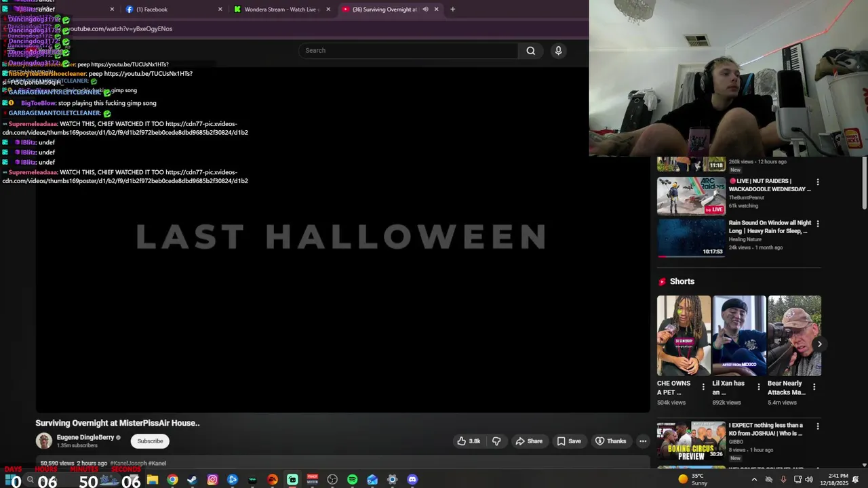Image resolution: width=868 pixels, height=488 pixels.
Task: Open more actions menu beside Thanks
Action: [643, 441]
